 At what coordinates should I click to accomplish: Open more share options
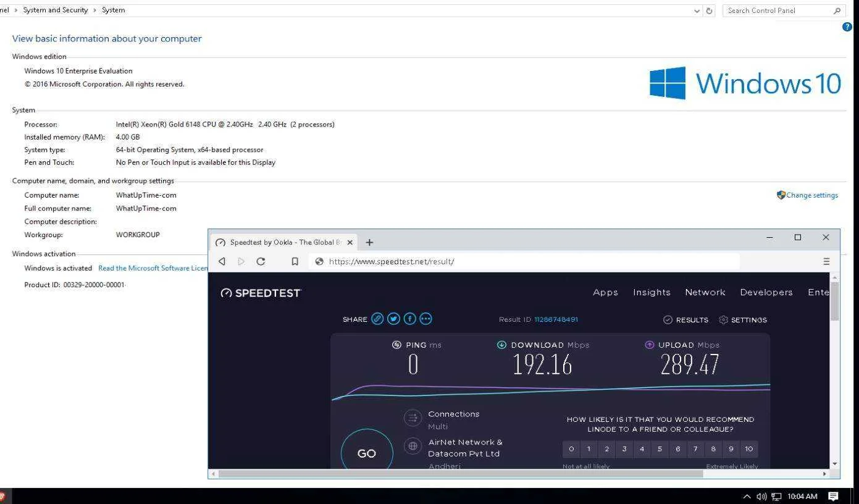(x=425, y=319)
